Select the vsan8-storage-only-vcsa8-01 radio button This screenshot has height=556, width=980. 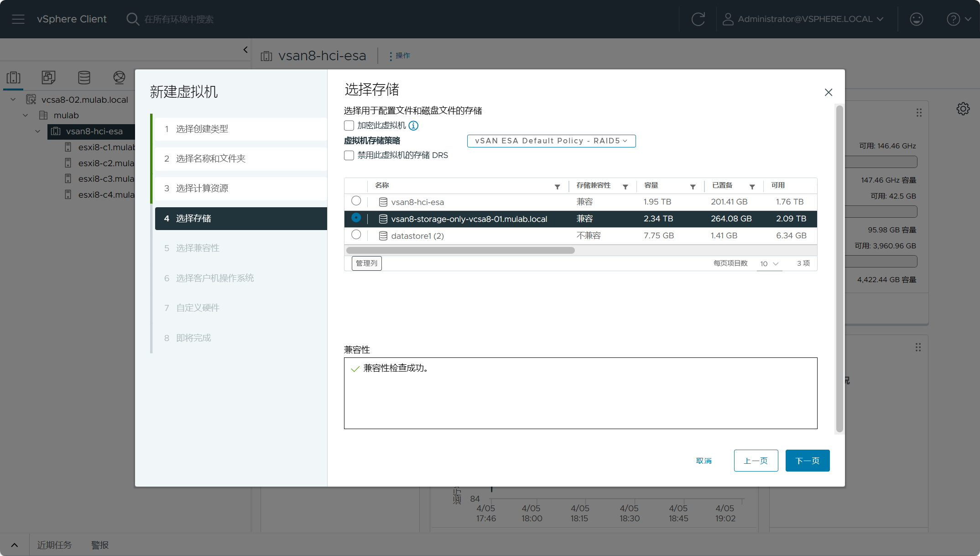pos(356,218)
